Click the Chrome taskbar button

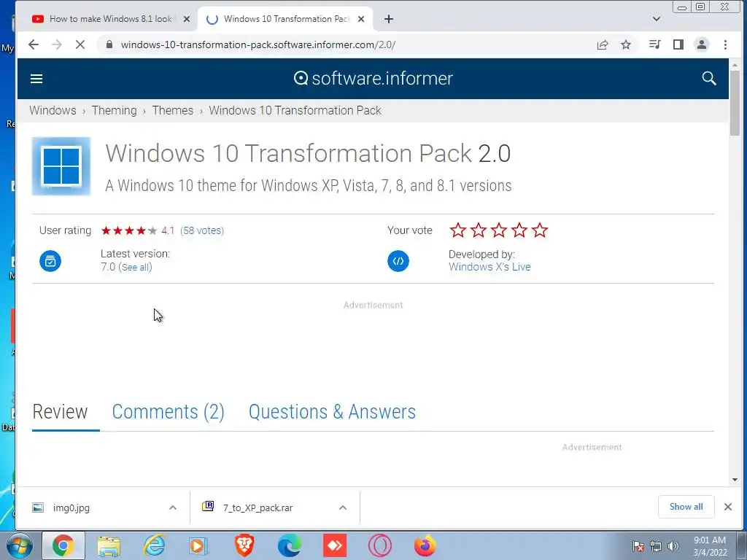(63, 545)
